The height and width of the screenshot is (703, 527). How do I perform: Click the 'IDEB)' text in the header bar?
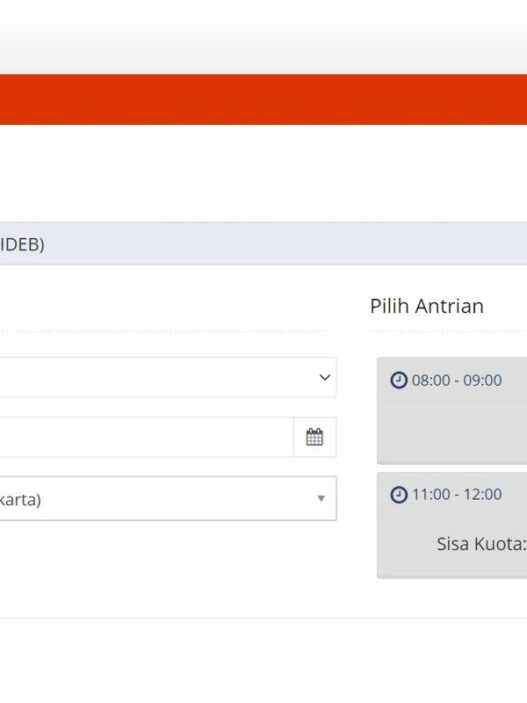[x=22, y=245]
